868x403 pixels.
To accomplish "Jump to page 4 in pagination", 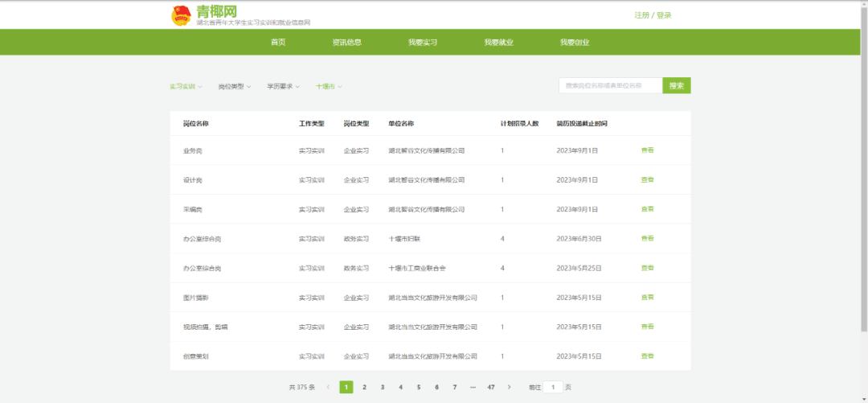I will pos(400,387).
